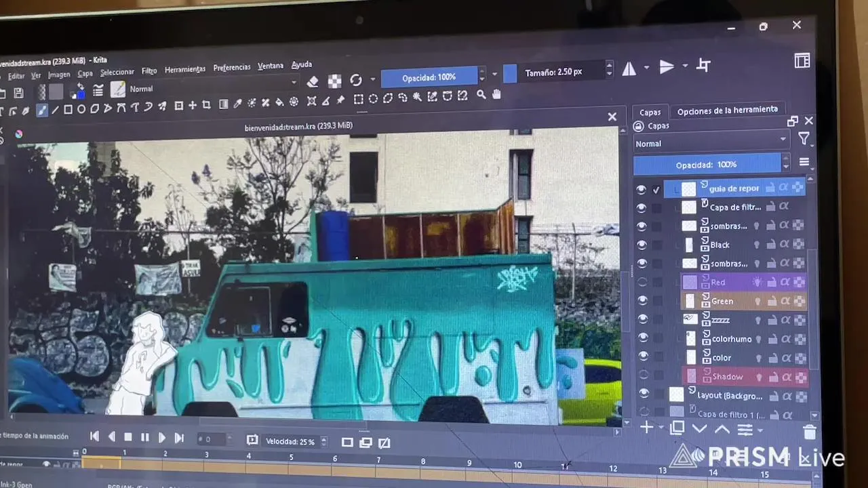Show the Shadow layer
868x488 pixels.
[644, 375]
